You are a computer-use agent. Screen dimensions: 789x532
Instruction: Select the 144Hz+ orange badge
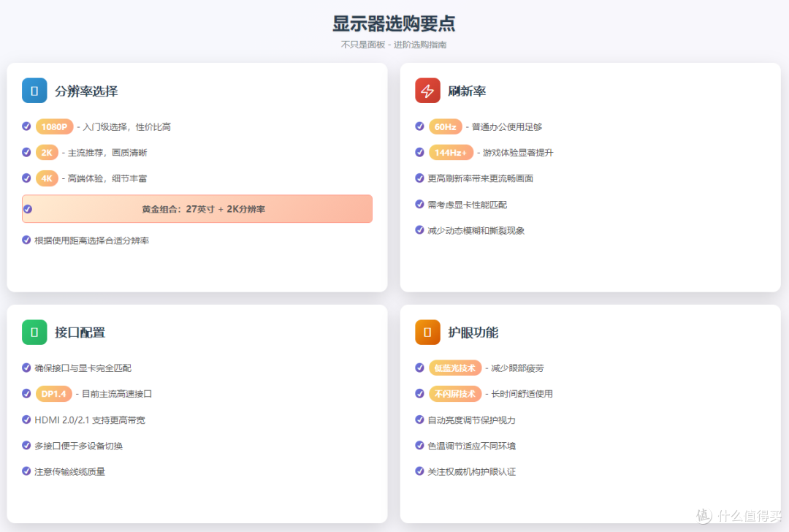pos(451,153)
